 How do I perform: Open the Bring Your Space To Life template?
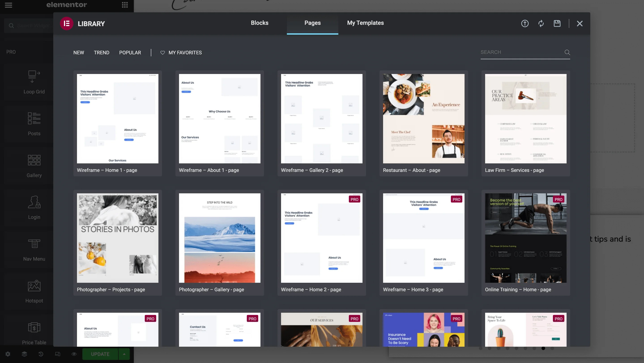click(x=526, y=329)
